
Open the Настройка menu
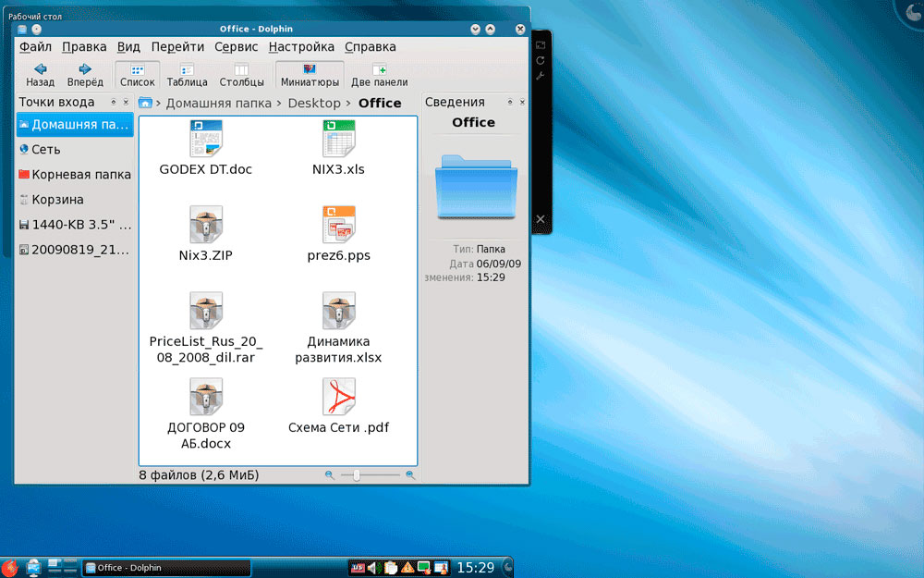[x=301, y=47]
